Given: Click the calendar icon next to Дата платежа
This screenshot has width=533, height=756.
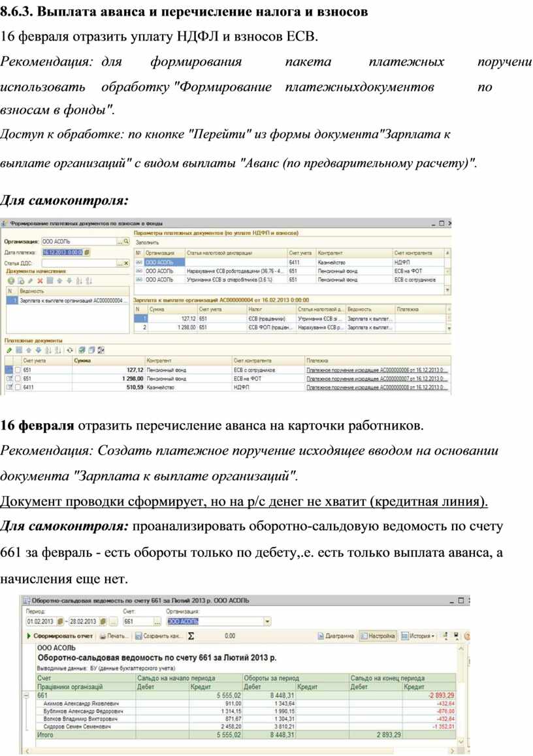Looking at the screenshot, I should (87, 252).
